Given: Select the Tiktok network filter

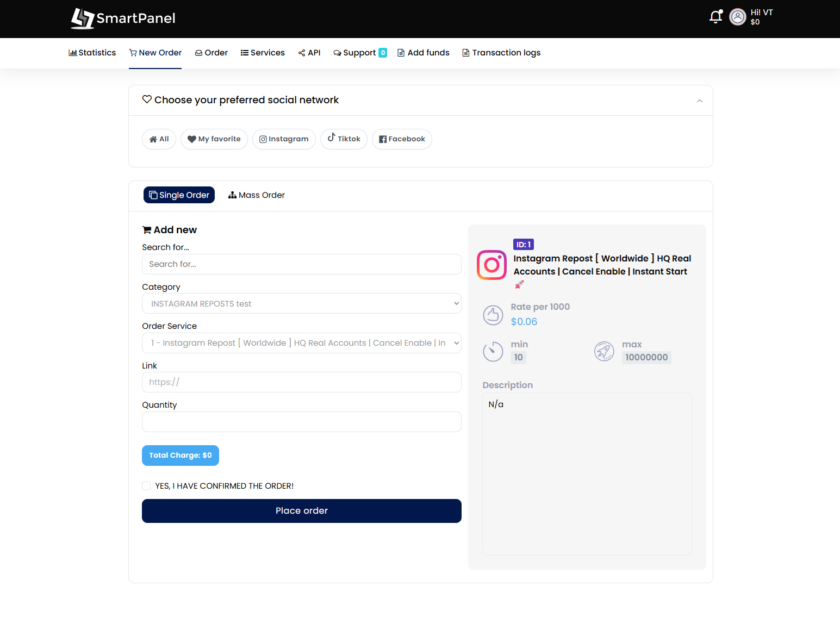Looking at the screenshot, I should pos(344,139).
